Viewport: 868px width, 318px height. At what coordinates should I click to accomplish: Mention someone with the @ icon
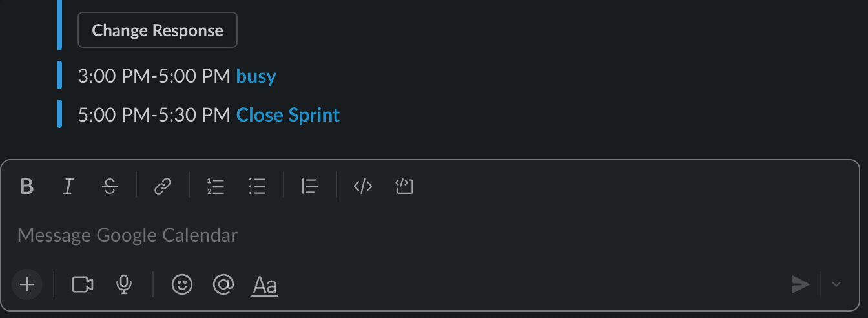tap(223, 284)
